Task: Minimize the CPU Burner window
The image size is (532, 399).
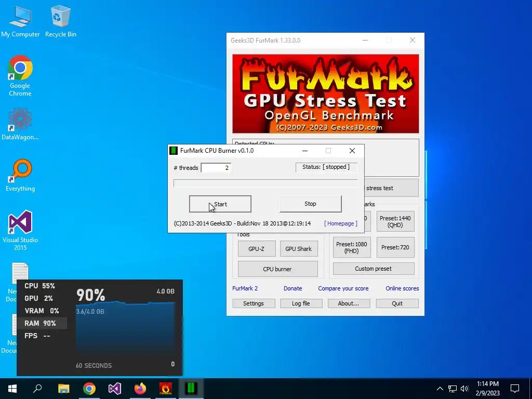Action: click(x=305, y=151)
